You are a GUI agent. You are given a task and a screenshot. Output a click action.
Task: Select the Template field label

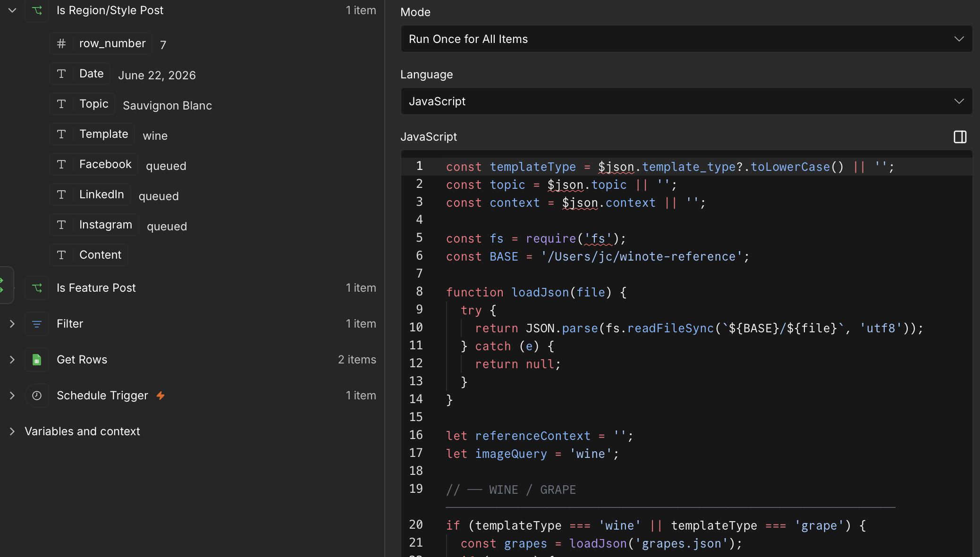[104, 134]
